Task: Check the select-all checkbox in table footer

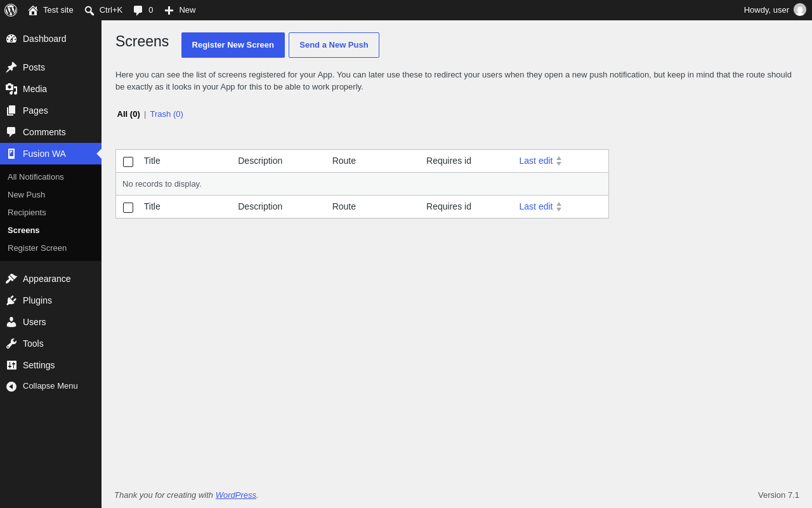Action: point(128,208)
